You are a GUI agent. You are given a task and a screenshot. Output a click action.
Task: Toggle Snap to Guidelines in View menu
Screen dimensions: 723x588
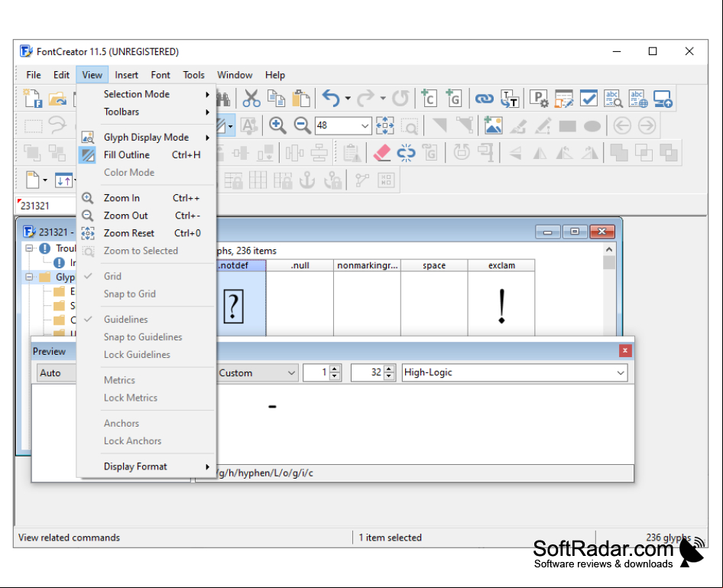click(146, 337)
